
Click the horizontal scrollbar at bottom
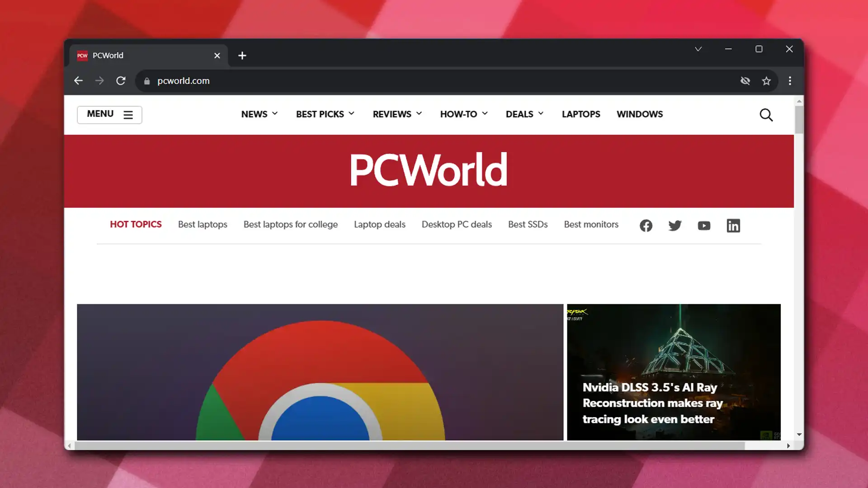click(409, 446)
